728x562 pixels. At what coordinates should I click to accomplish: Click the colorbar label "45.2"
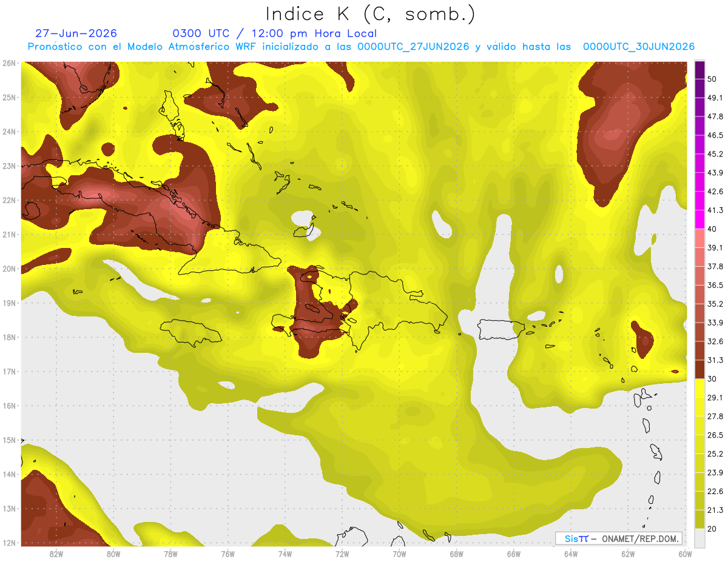coord(715,153)
